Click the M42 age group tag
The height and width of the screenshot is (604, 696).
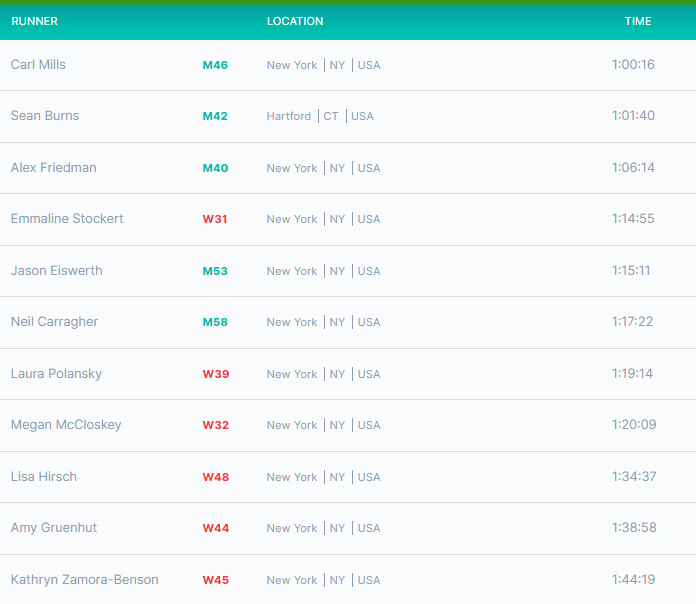[x=215, y=116]
